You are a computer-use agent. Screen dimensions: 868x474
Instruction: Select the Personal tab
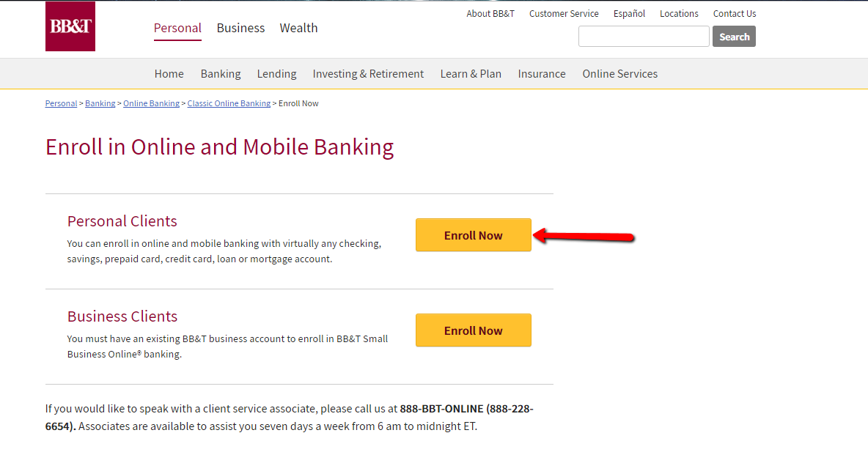tap(177, 28)
